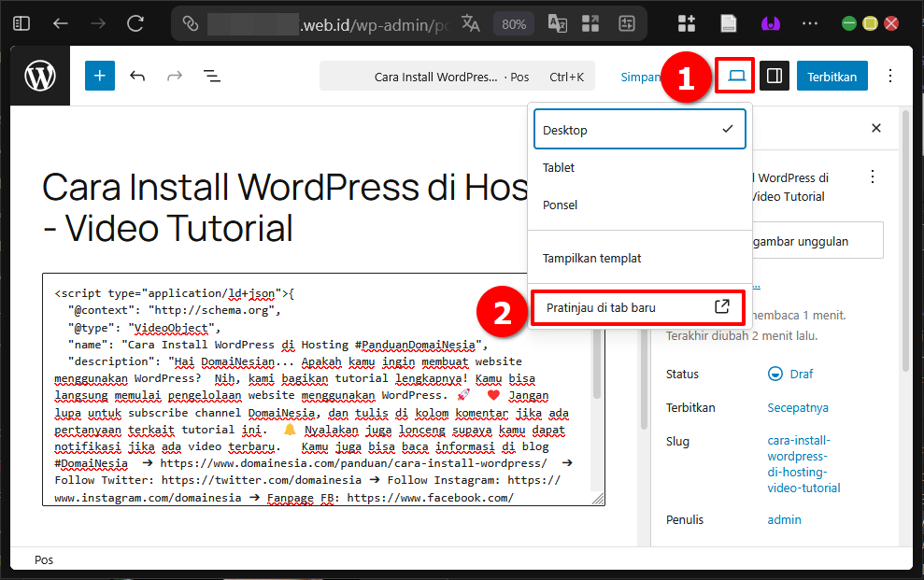Open the browser more-options ellipsis menu
Image resolution: width=924 pixels, height=580 pixels.
[809, 22]
